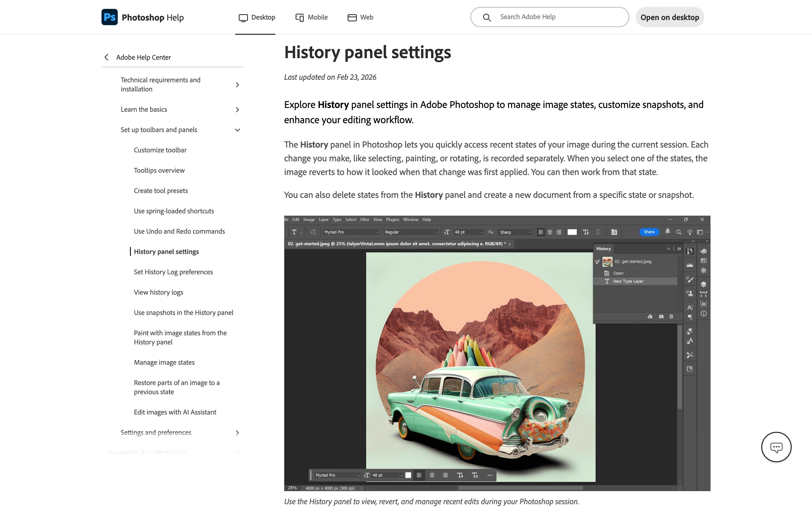Viewport: 812px width, 508px height.
Task: Switch to the Web tab
Action: point(360,17)
